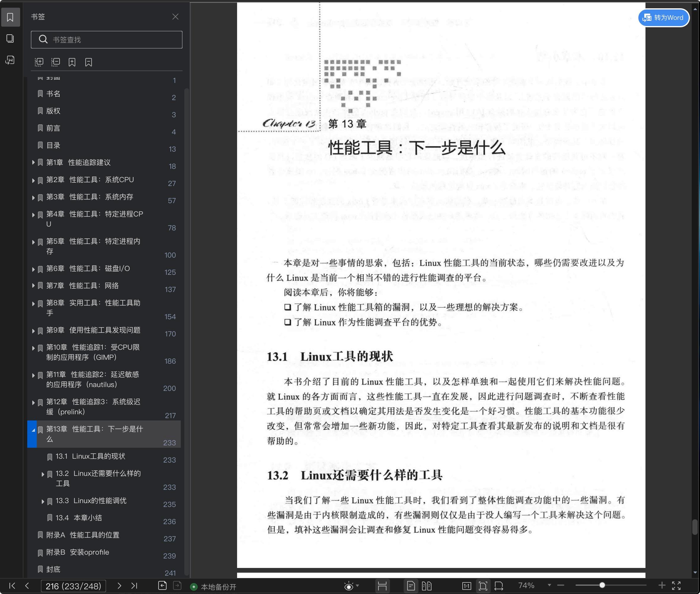Screen dimensions: 700x594
Task: Adjust the zoom slider handle
Action: pyautogui.click(x=602, y=585)
